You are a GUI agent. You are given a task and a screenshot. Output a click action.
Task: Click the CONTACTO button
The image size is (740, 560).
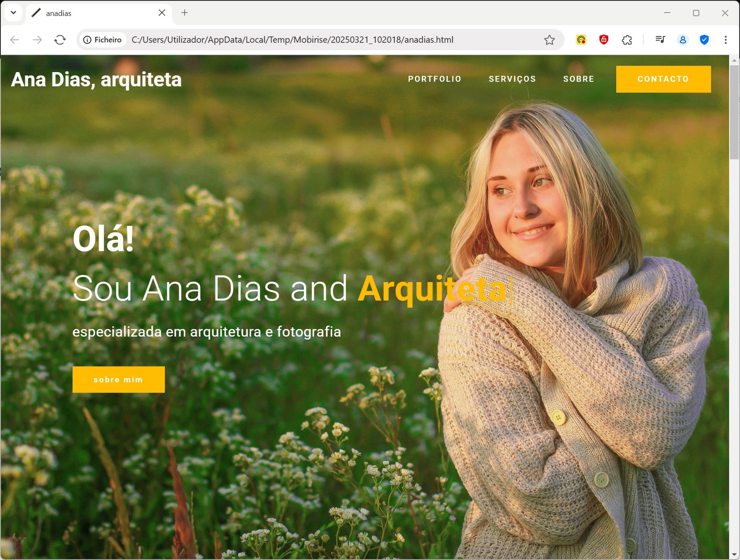[x=663, y=79]
